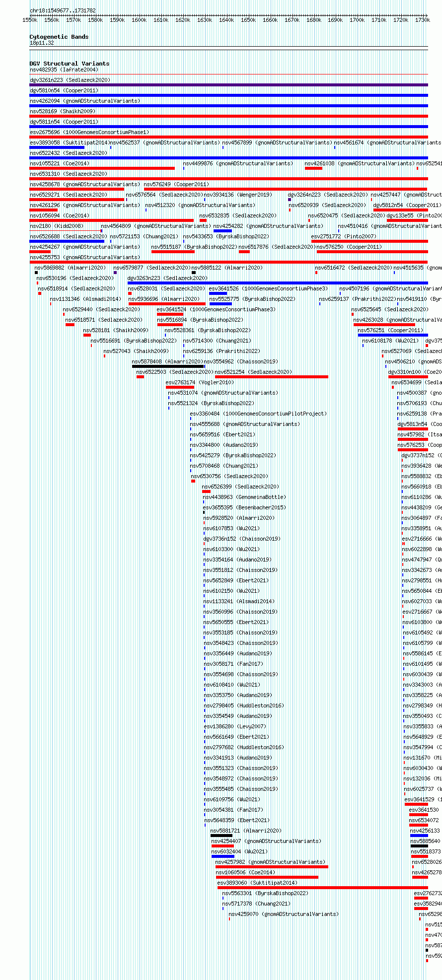
Task: Open esv1386280 (Levy2007) label
Action: [x=235, y=726]
